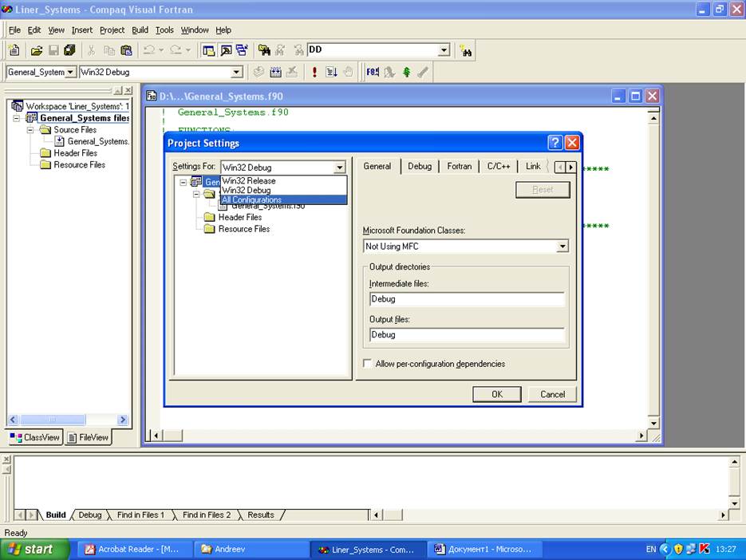The height and width of the screenshot is (560, 746).
Task: Choose All Configurations in dropdown list
Action: [x=283, y=200]
